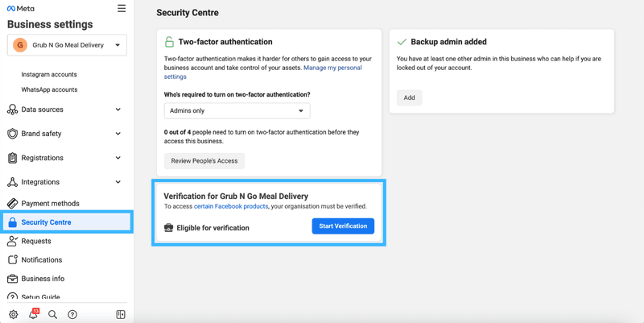
Task: Click the briefcase icon by Eligible for verification
Action: pos(168,228)
